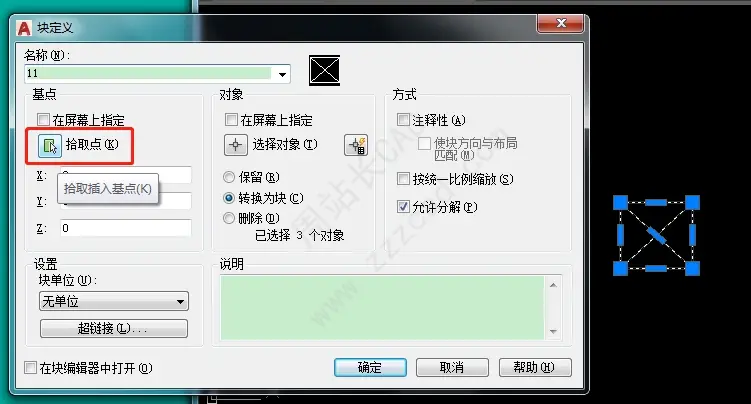Tick the 按统一比例缩放 (S) checkbox
This screenshot has height=404, width=751.
tap(403, 179)
